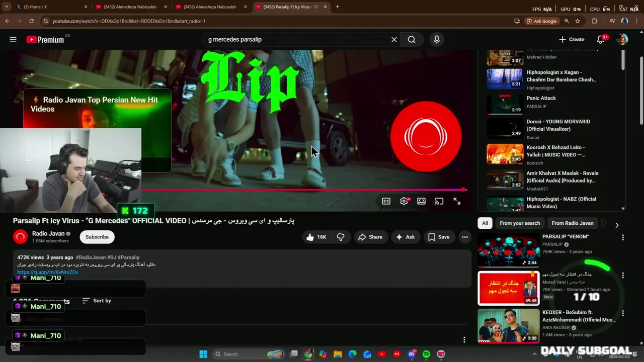Viewport: 644px width, 362px height.
Task: Cast video with the Play on TV icon
Action: point(439,201)
